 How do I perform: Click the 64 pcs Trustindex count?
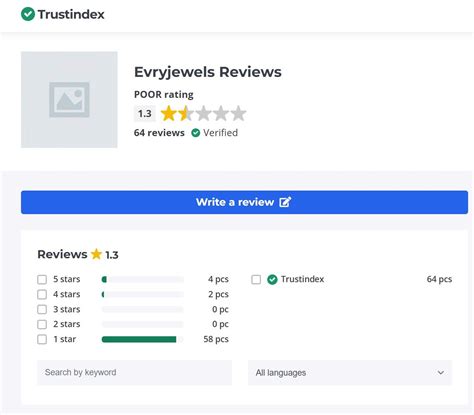[439, 279]
